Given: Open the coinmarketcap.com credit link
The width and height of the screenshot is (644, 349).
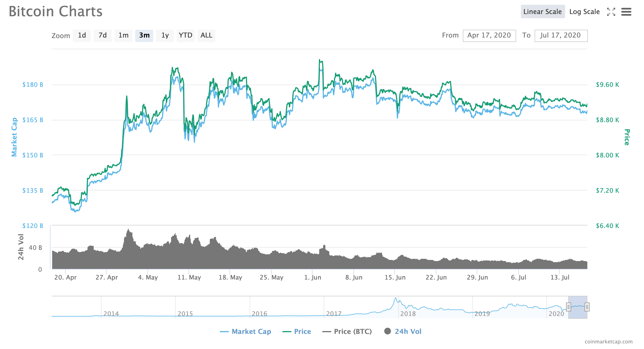Looking at the screenshot, I should [608, 342].
